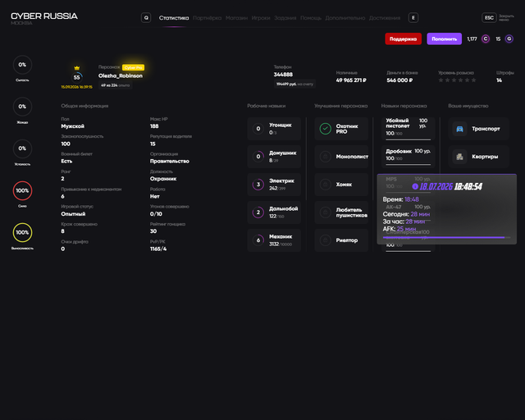The width and height of the screenshot is (525, 420).
Task: Click the bank balance 546 000 ₽
Action: coord(399,80)
